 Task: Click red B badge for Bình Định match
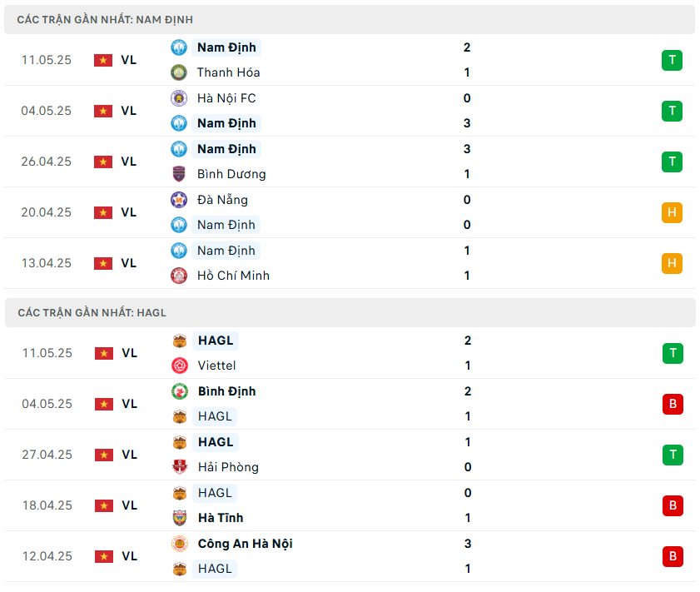[672, 404]
